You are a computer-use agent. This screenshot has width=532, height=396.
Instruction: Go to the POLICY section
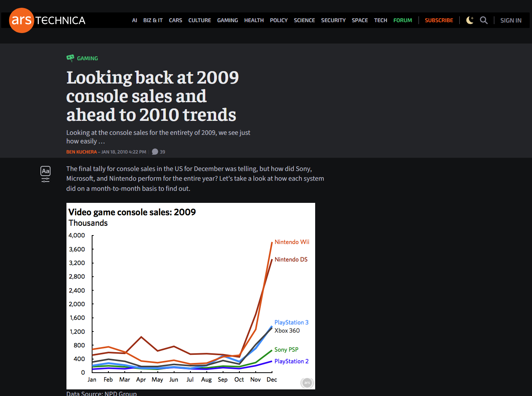click(x=279, y=20)
